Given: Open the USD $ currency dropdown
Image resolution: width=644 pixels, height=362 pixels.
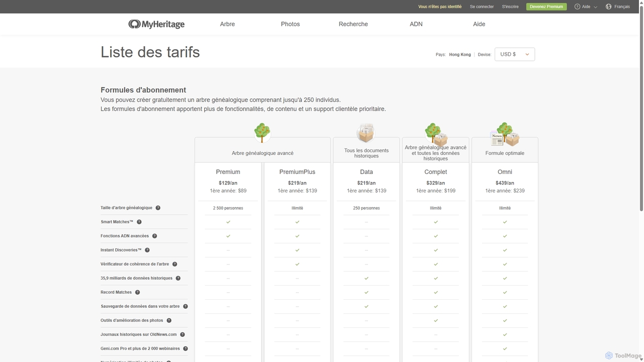Looking at the screenshot, I should tap(515, 54).
